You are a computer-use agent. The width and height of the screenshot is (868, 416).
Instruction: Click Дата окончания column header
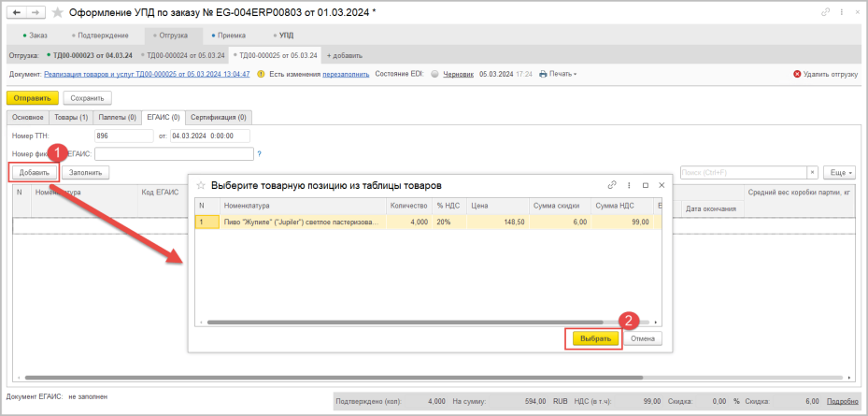(x=712, y=208)
